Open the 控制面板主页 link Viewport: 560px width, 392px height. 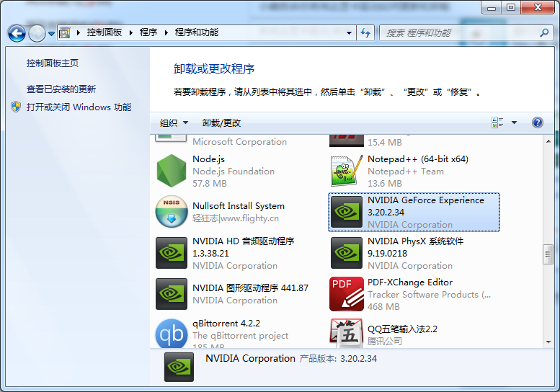pos(53,63)
